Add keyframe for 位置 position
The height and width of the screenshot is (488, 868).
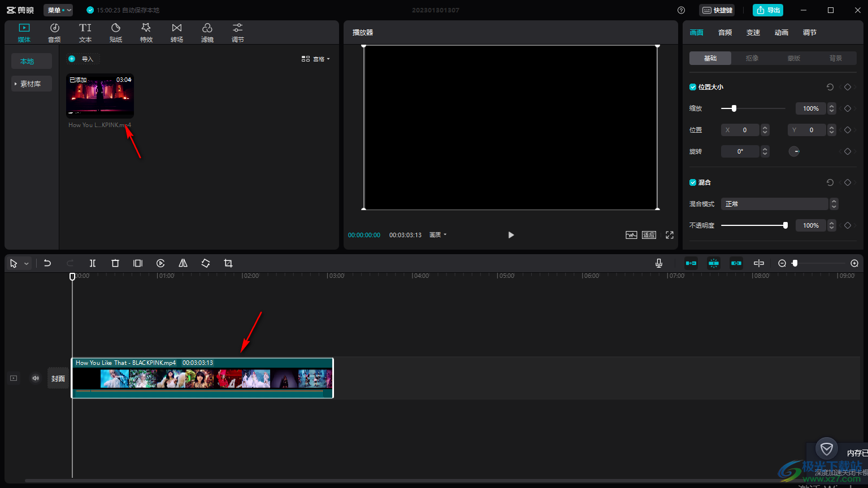click(847, 130)
